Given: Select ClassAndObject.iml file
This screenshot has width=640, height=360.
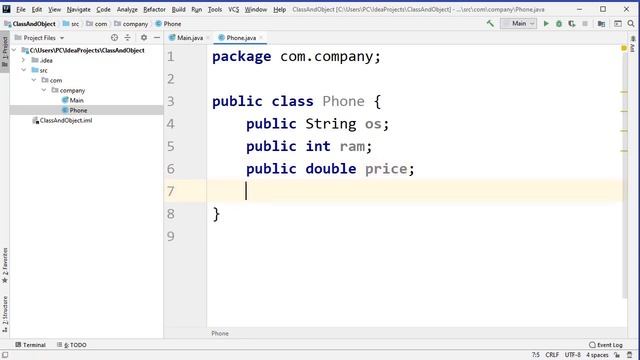Looking at the screenshot, I should [65, 120].
